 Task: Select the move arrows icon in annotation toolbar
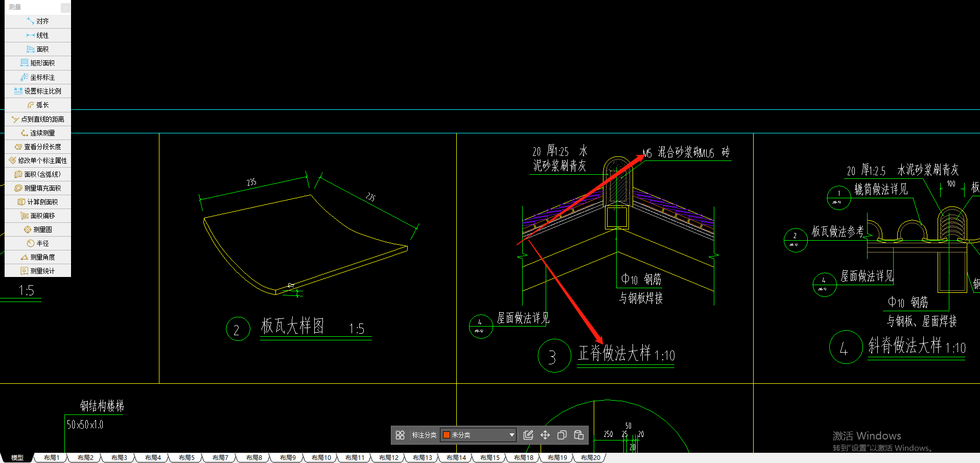[x=545, y=435]
